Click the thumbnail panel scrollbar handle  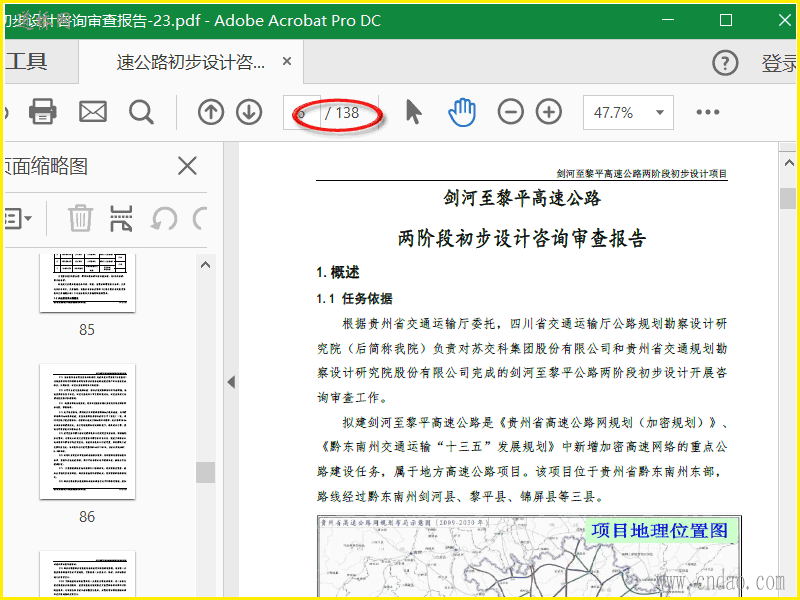(x=206, y=472)
